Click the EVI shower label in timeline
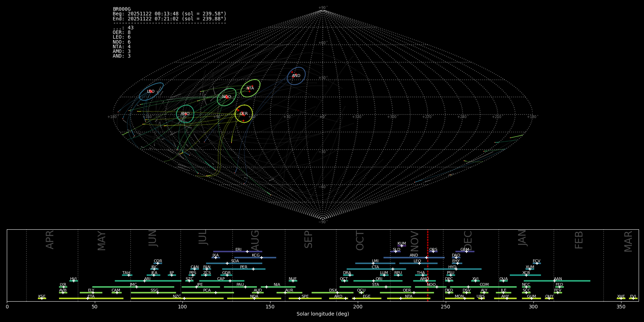 [633, 296]
